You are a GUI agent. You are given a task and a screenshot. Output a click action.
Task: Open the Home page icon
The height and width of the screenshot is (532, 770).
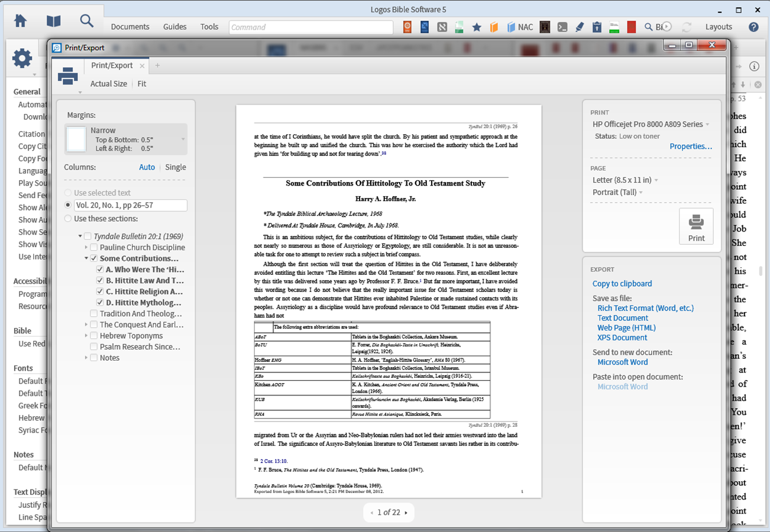coord(20,21)
